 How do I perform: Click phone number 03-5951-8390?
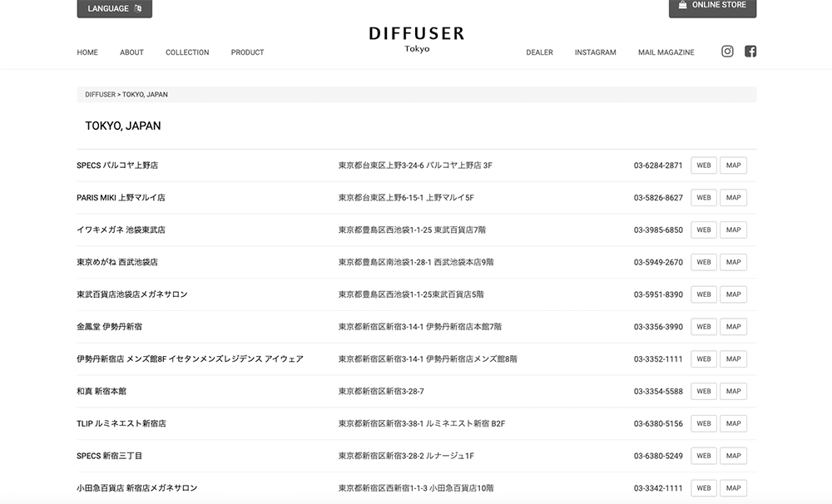[x=658, y=294]
